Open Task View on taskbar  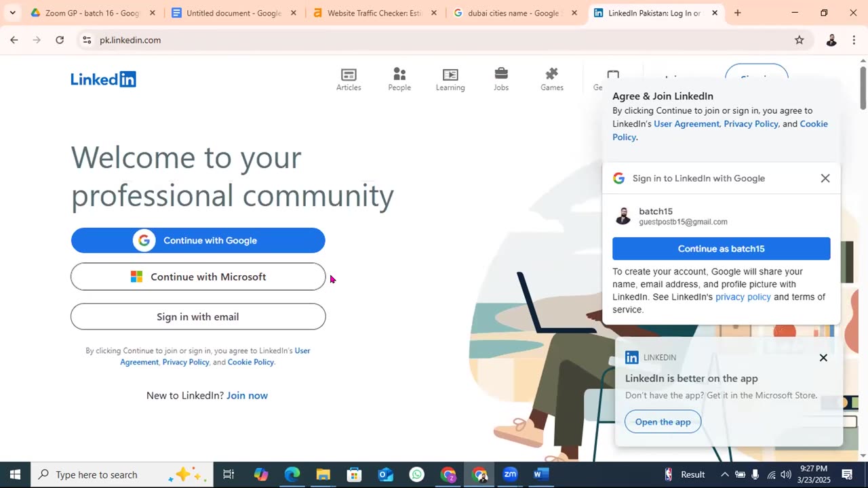[x=229, y=474]
